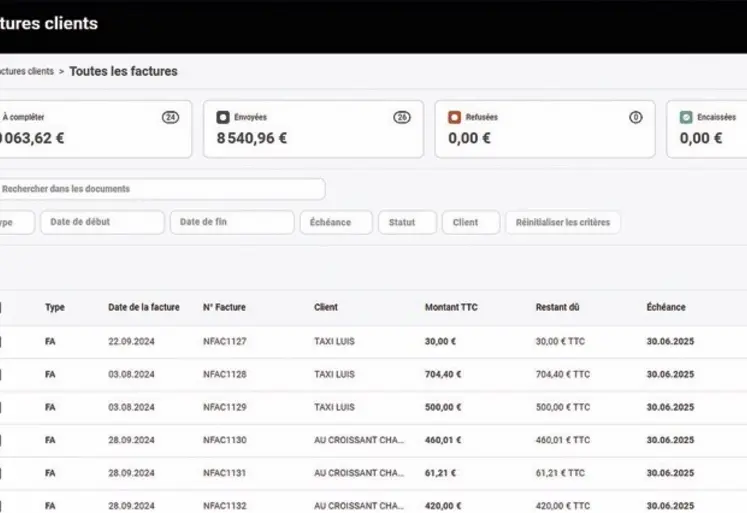Click the Refusées orange status icon
The image size is (747, 513).
point(454,117)
